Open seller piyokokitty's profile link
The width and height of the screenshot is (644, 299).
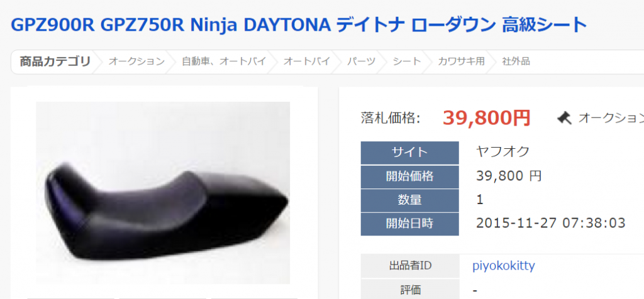[504, 266]
